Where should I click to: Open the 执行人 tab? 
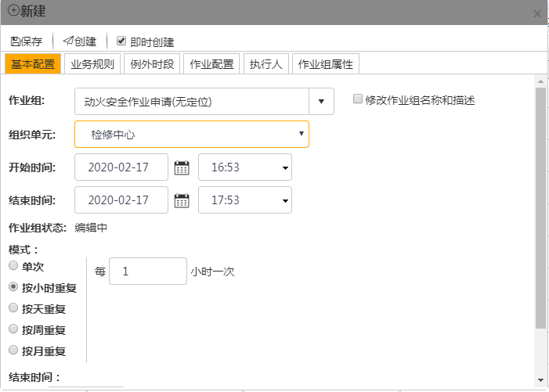coord(267,64)
